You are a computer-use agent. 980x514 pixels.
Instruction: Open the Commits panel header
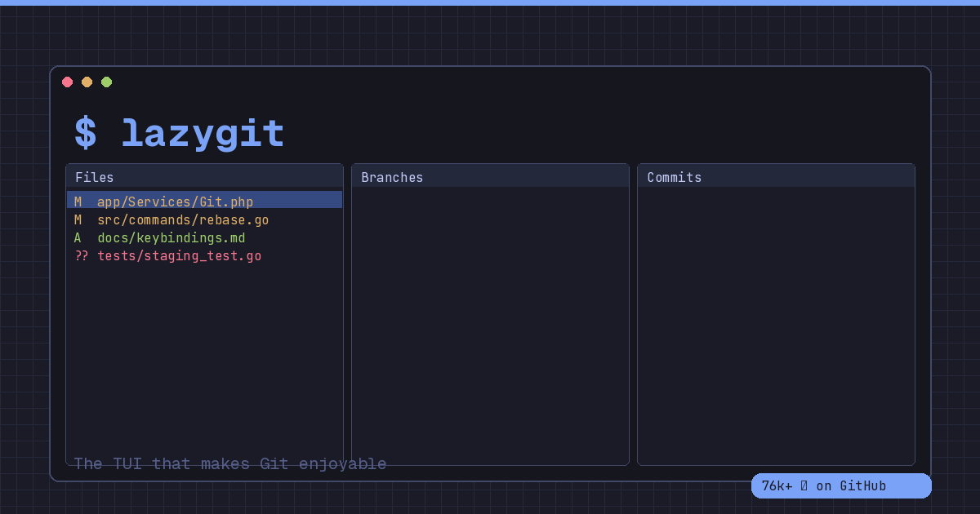point(675,177)
